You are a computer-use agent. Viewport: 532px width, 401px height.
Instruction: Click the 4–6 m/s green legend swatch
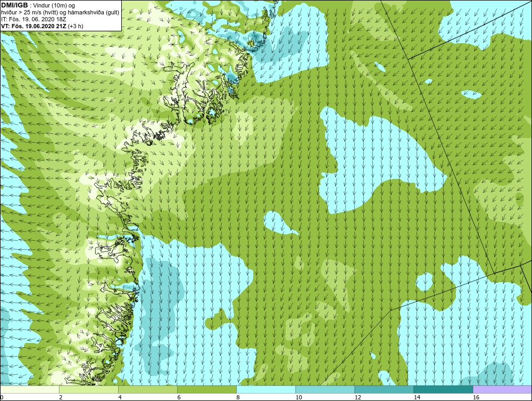(x=148, y=389)
